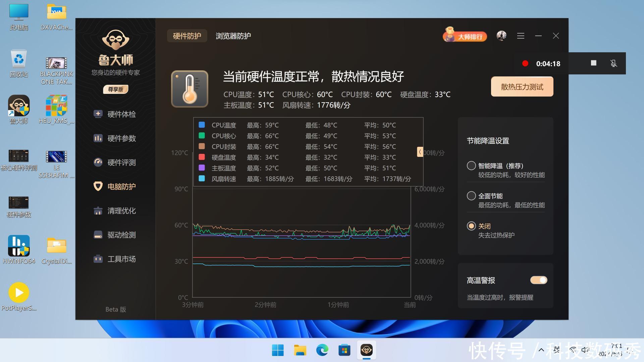644x362 pixels.
Task: Switch to 浏览器防护 tab
Action: pyautogui.click(x=233, y=36)
